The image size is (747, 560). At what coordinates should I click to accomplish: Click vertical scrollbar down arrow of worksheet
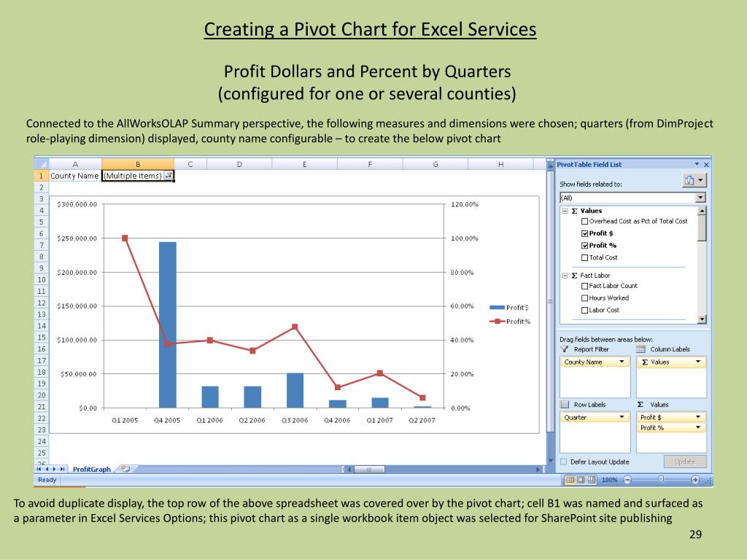551,461
